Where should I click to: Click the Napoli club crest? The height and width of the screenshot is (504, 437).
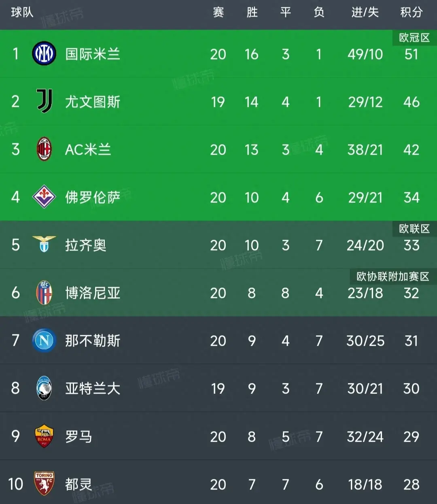click(x=43, y=340)
